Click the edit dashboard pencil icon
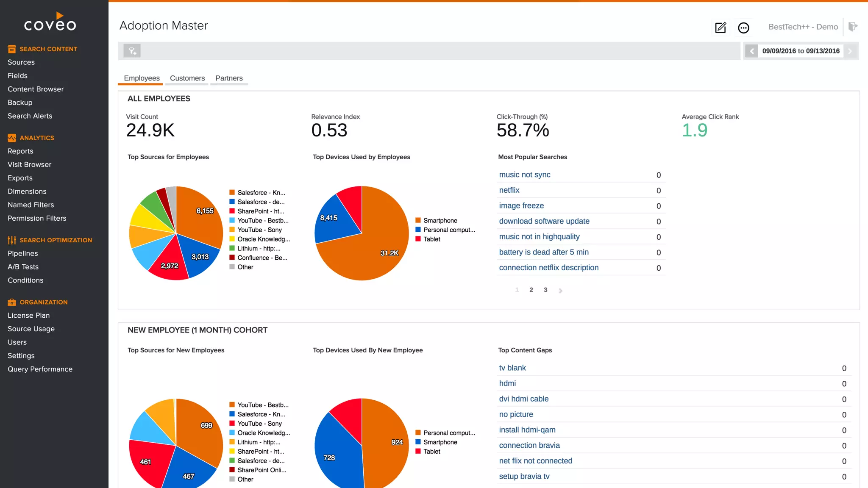868x488 pixels. 721,28
